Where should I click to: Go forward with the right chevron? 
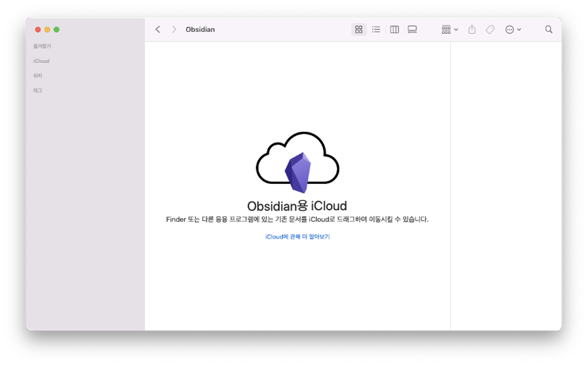tap(174, 30)
